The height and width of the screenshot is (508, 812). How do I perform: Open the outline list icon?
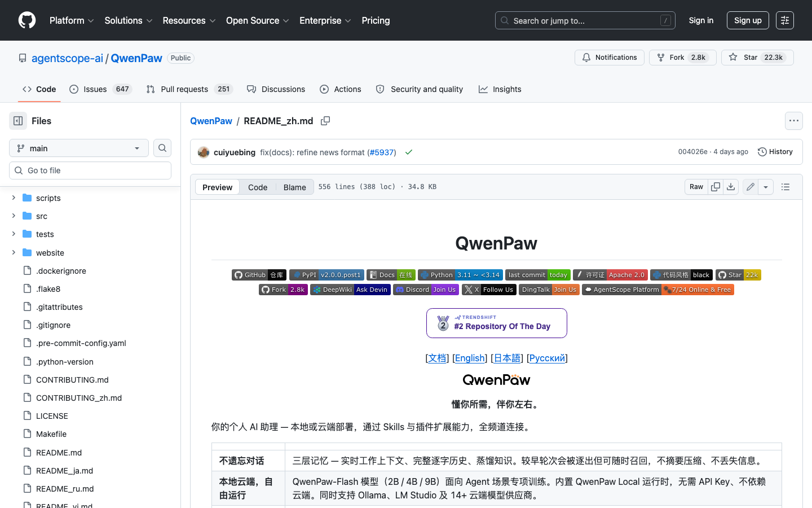click(785, 187)
